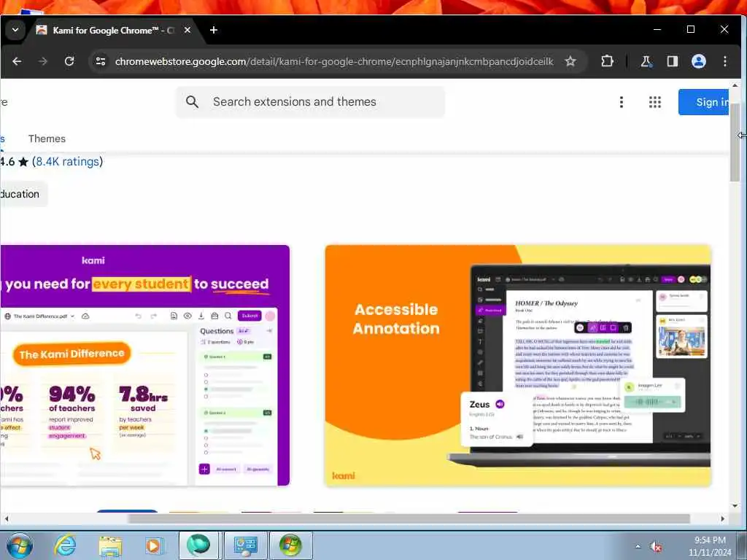Bookmark this page with the star icon
This screenshot has height=560, width=747.
570,61
